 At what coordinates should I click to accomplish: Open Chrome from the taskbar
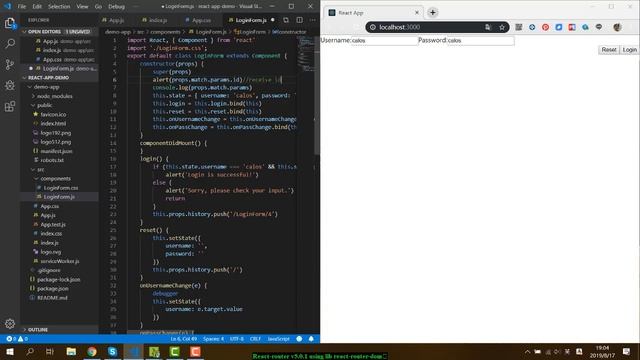(92, 351)
